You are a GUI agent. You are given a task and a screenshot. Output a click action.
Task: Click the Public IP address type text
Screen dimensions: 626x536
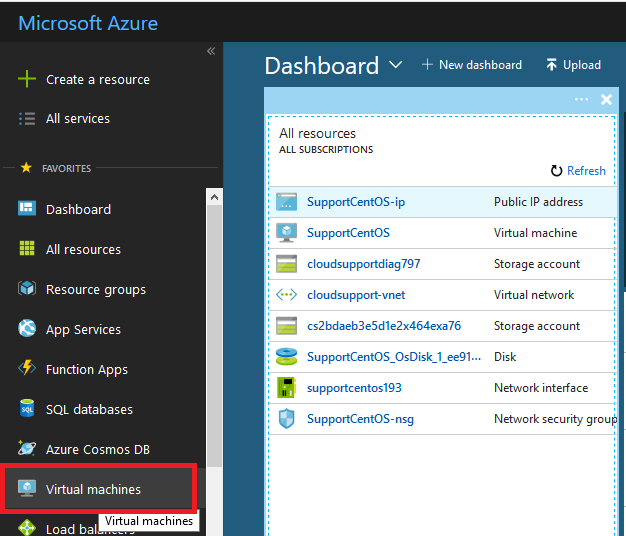click(x=538, y=202)
